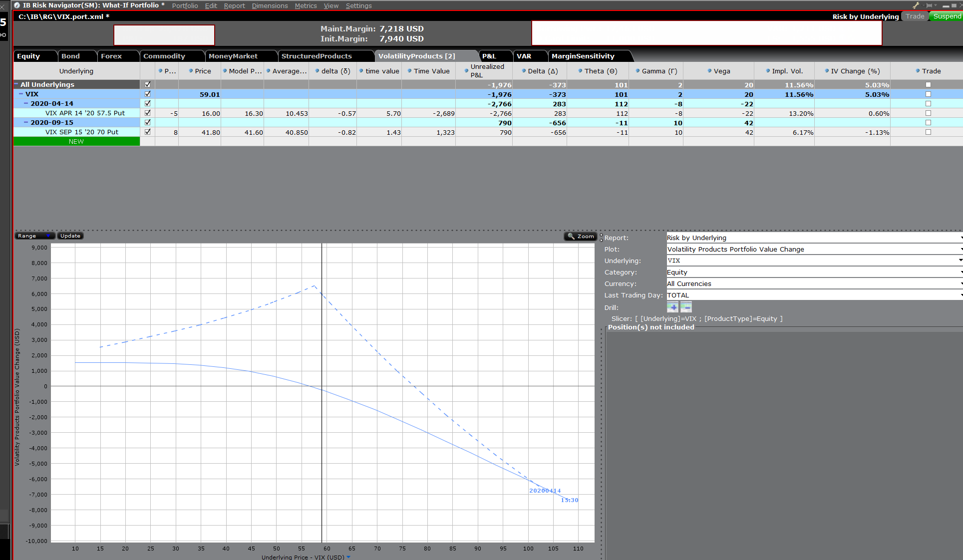
Task: Uncheck the All Underlyings checkbox
Action: pos(147,84)
